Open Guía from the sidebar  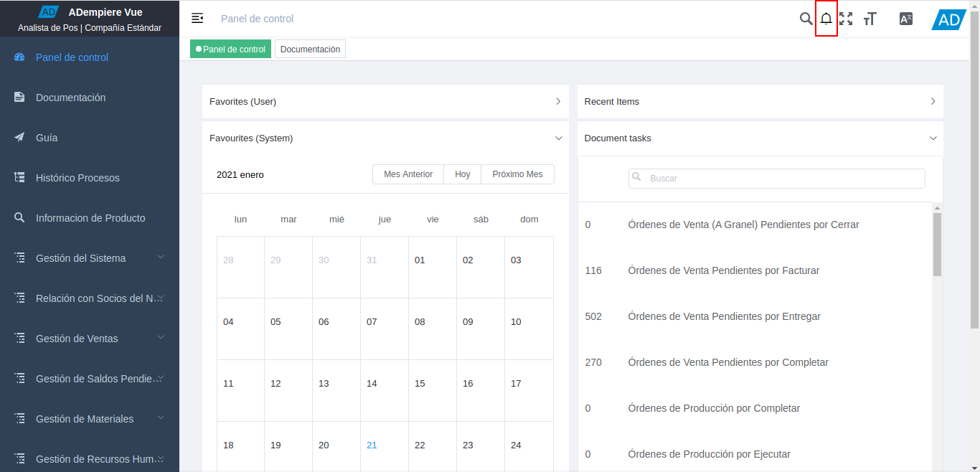pyautogui.click(x=47, y=138)
